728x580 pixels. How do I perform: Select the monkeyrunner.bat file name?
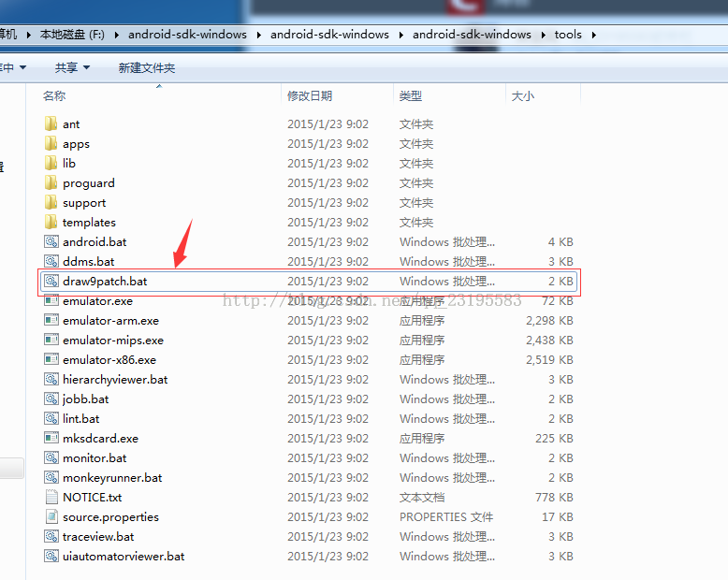pyautogui.click(x=112, y=477)
